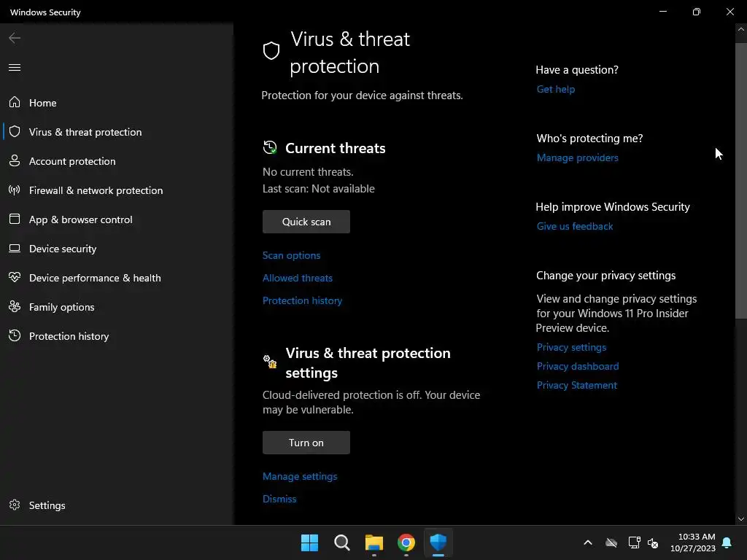
Task: Click the Current threats clock icon
Action: pos(270,147)
